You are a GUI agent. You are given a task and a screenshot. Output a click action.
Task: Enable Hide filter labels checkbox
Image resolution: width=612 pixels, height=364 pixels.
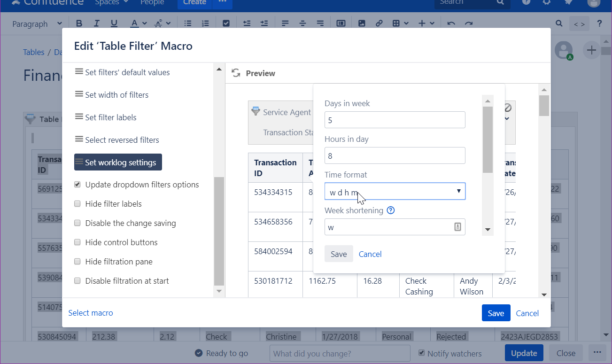click(x=77, y=204)
